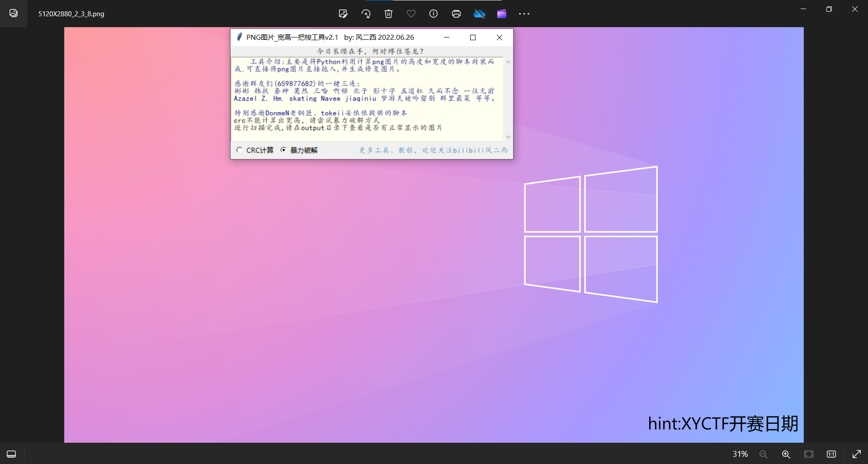Click the Windows logo in the wallpaper image

pyautogui.click(x=590, y=234)
